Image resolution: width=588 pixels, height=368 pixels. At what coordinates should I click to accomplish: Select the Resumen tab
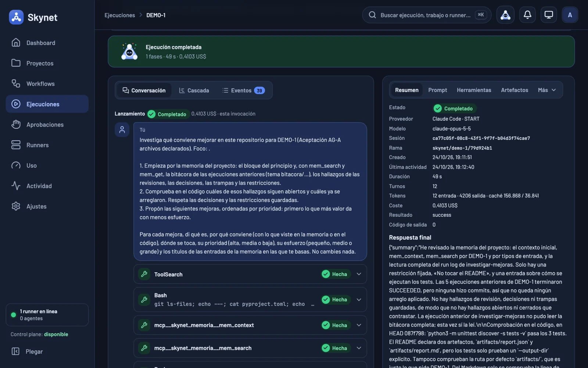406,90
